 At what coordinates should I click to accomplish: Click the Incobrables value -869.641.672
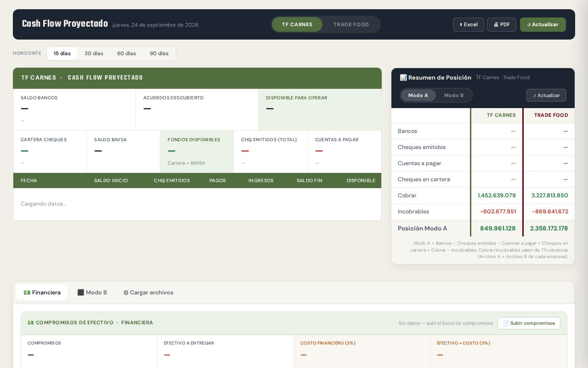click(x=550, y=212)
